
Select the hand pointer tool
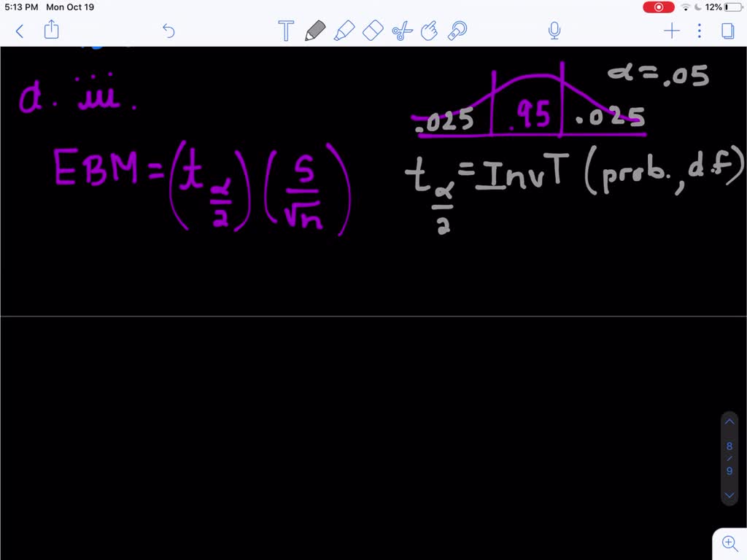click(x=430, y=31)
